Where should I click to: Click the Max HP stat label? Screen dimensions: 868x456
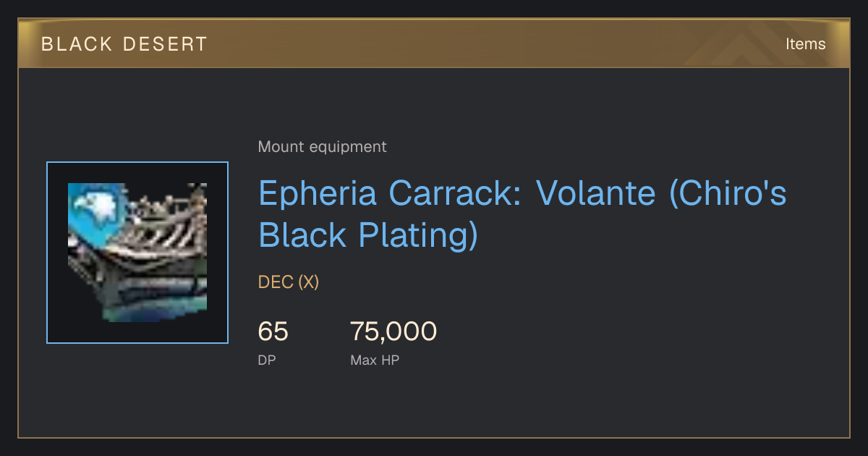click(x=375, y=360)
